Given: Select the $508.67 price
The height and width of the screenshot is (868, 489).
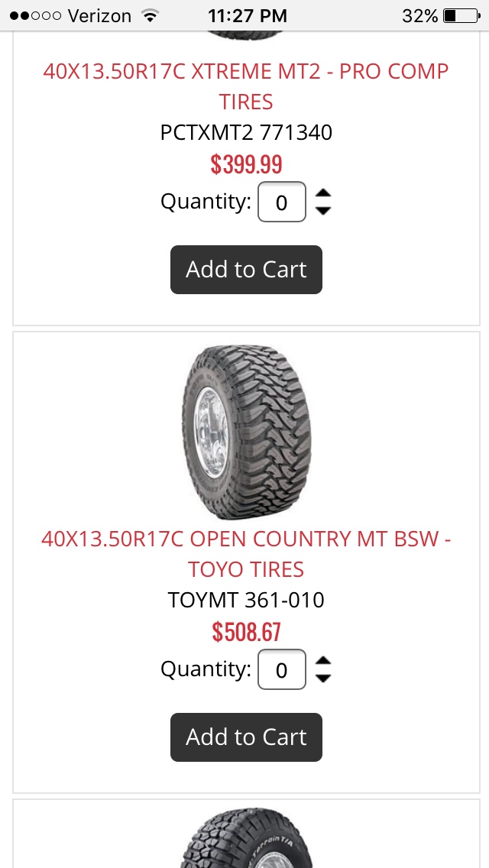Looking at the screenshot, I should pos(246,632).
